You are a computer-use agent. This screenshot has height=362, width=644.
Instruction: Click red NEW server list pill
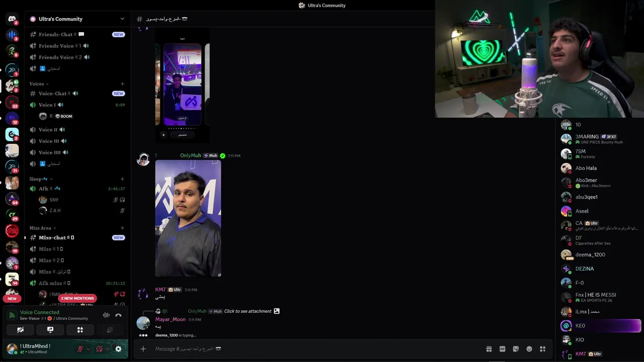[x=12, y=299]
